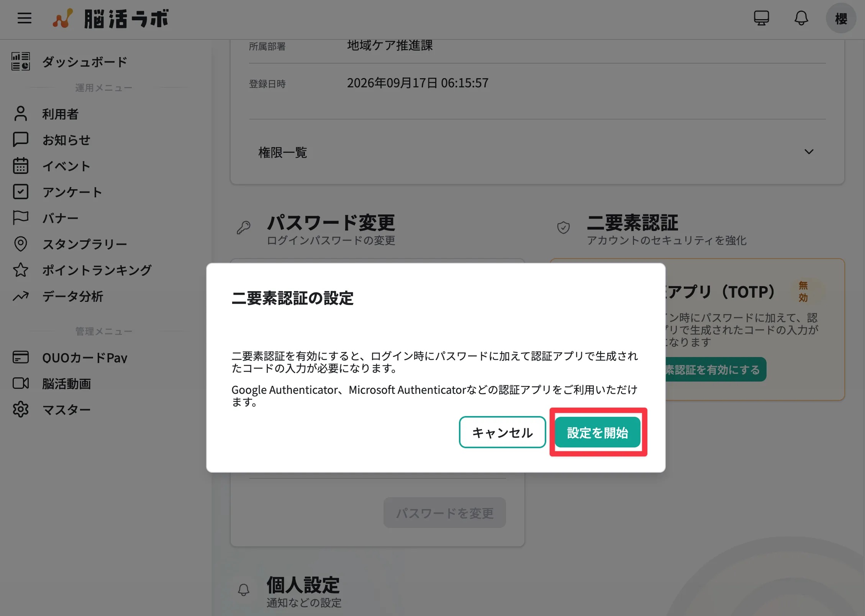
Task: Expand the 権限一覧 chevron
Action: coord(809,152)
